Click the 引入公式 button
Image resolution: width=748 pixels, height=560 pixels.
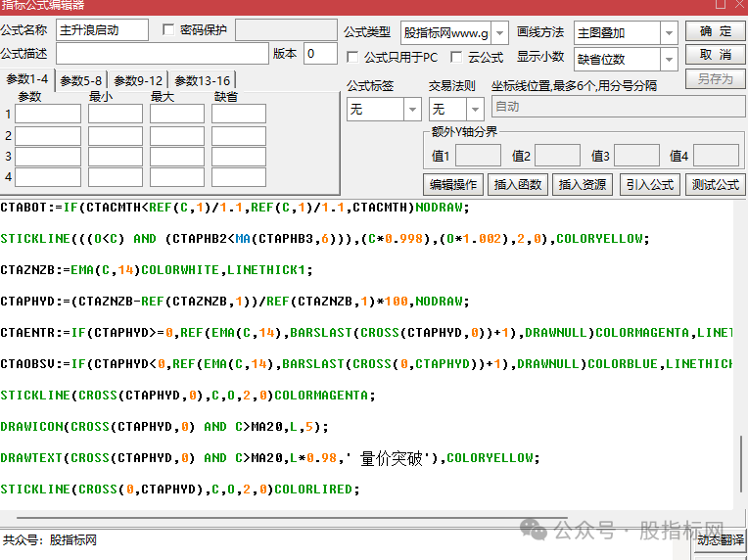[650, 185]
